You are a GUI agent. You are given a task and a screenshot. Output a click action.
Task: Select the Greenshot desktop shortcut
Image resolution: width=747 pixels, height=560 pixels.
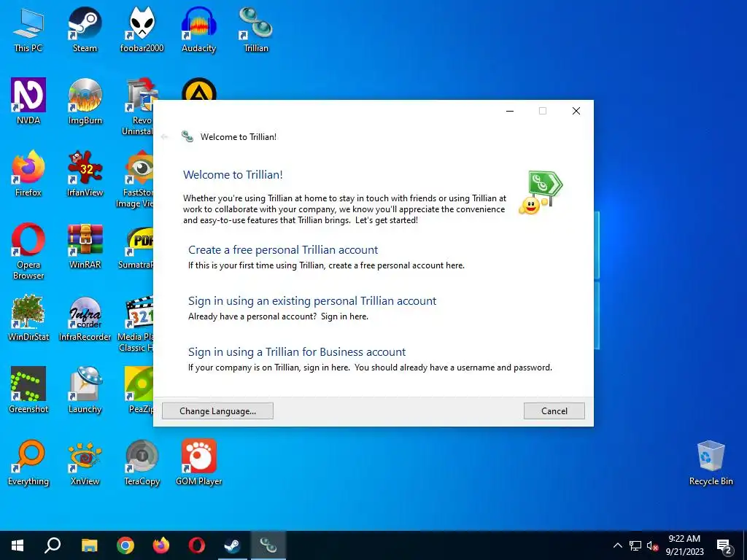[x=28, y=391]
